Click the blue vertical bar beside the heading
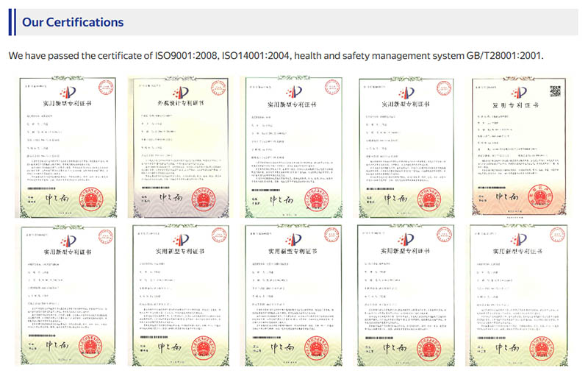 click(11, 22)
